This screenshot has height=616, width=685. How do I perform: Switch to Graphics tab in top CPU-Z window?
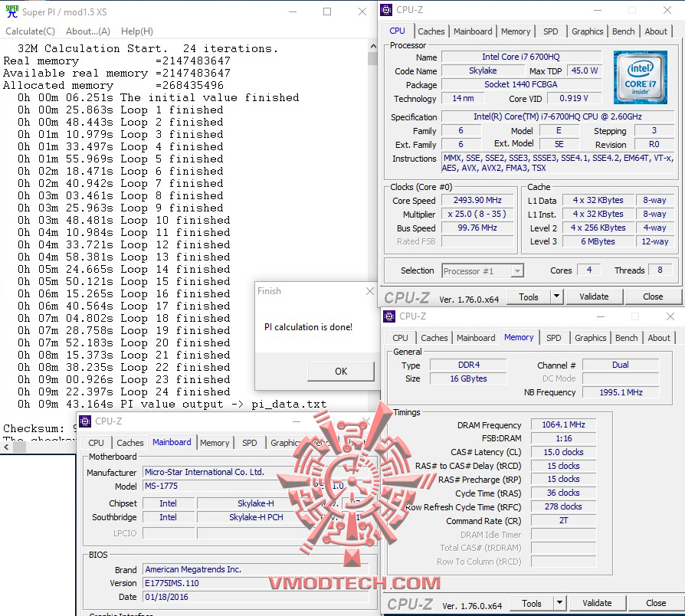(587, 31)
